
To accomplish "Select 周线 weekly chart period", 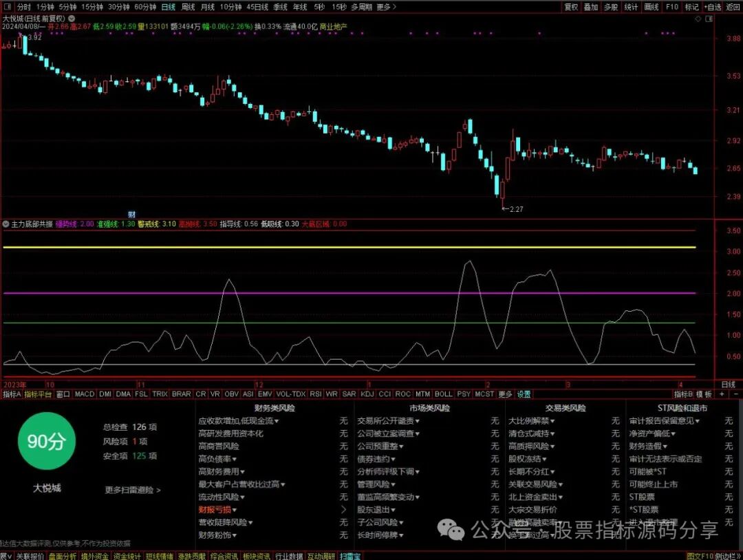I will [188, 7].
